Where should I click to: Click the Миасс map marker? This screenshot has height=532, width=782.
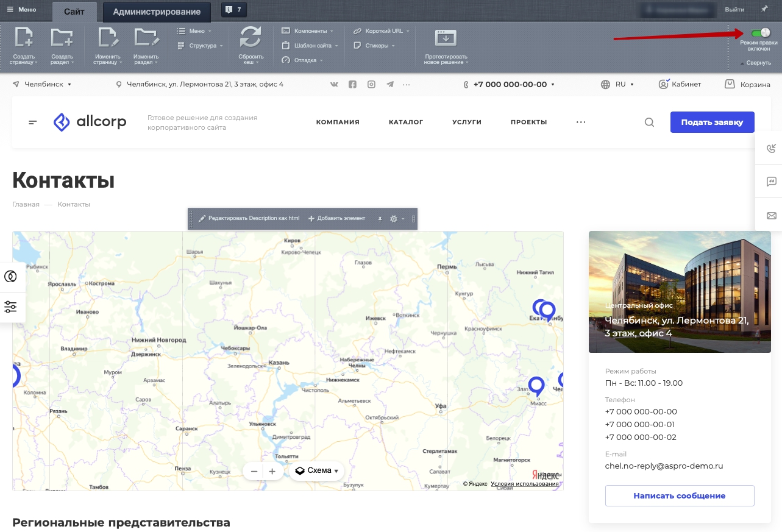(x=536, y=386)
